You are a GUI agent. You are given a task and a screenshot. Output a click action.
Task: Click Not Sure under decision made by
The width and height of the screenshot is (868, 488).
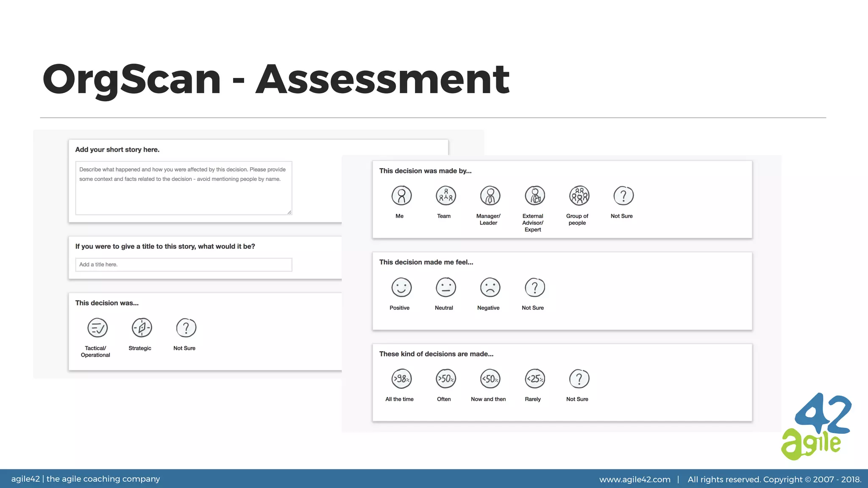point(623,196)
